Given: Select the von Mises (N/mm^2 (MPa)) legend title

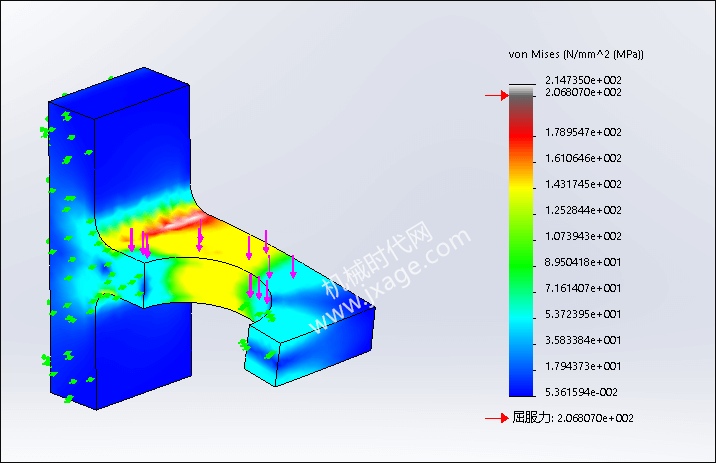Looking at the screenshot, I should point(576,54).
